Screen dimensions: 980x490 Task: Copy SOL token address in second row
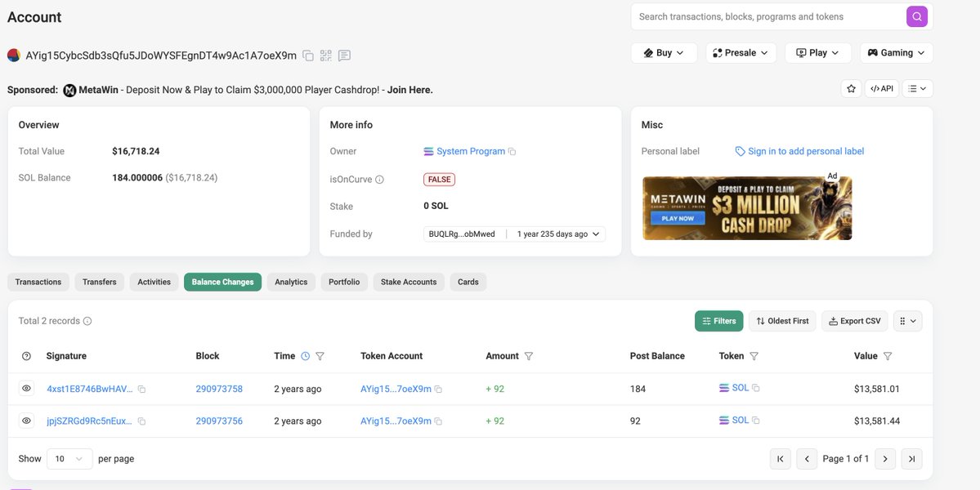coord(755,420)
